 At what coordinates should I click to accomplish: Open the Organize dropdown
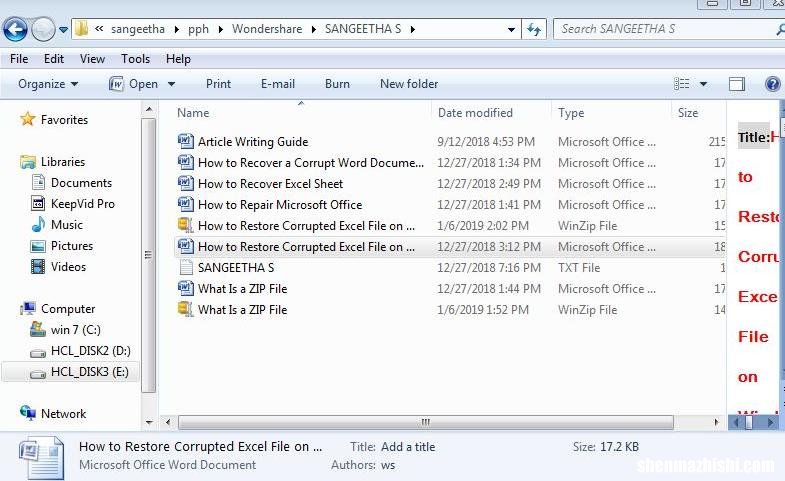click(x=48, y=84)
